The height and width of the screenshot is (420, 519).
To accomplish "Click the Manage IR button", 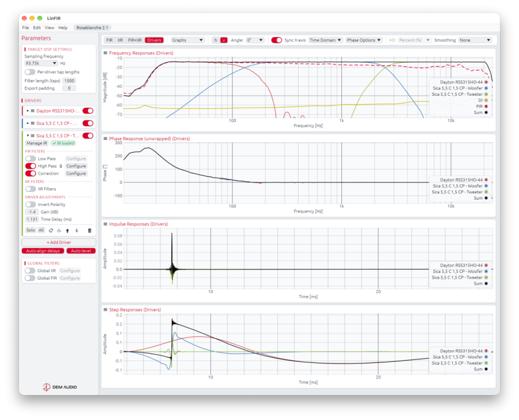I will (37, 143).
